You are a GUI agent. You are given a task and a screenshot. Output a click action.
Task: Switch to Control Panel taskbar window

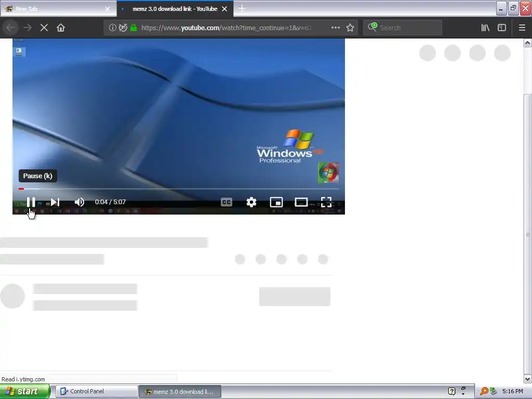point(97,391)
